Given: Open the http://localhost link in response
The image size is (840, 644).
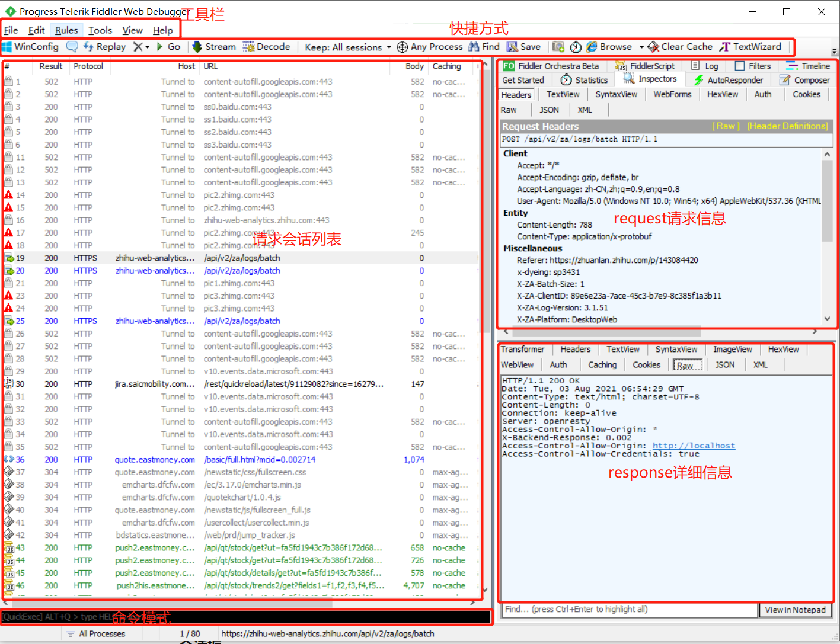Looking at the screenshot, I should click(x=694, y=446).
